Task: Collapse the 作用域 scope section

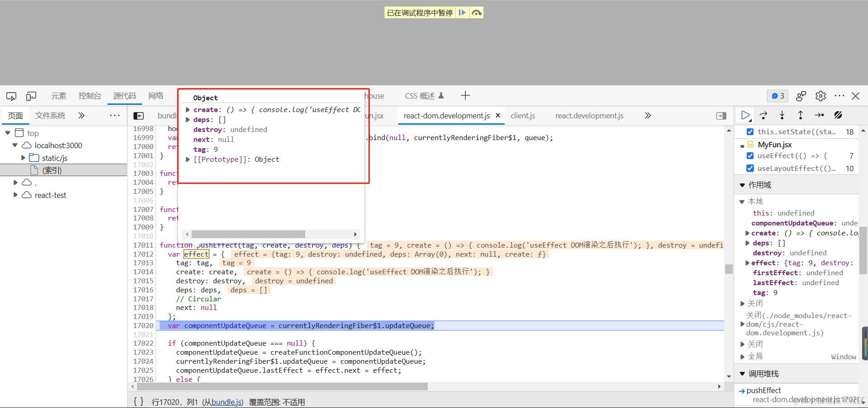Action: coord(742,185)
